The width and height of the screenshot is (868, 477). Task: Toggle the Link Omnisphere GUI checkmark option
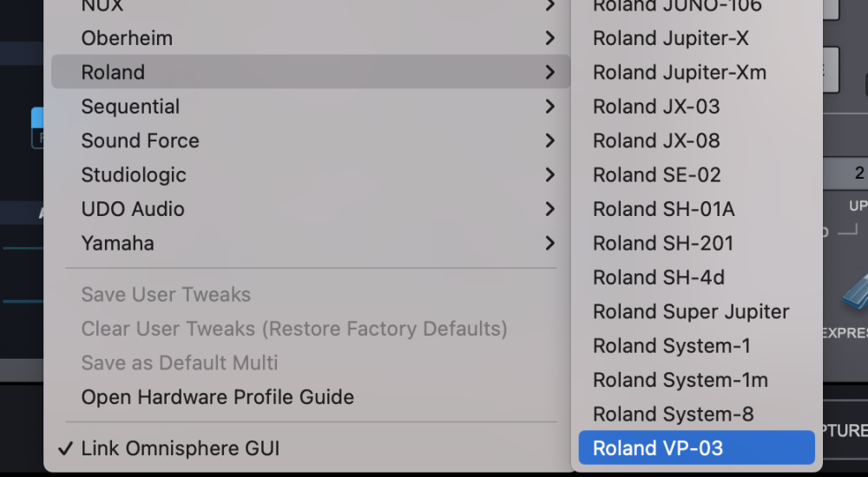point(181,448)
